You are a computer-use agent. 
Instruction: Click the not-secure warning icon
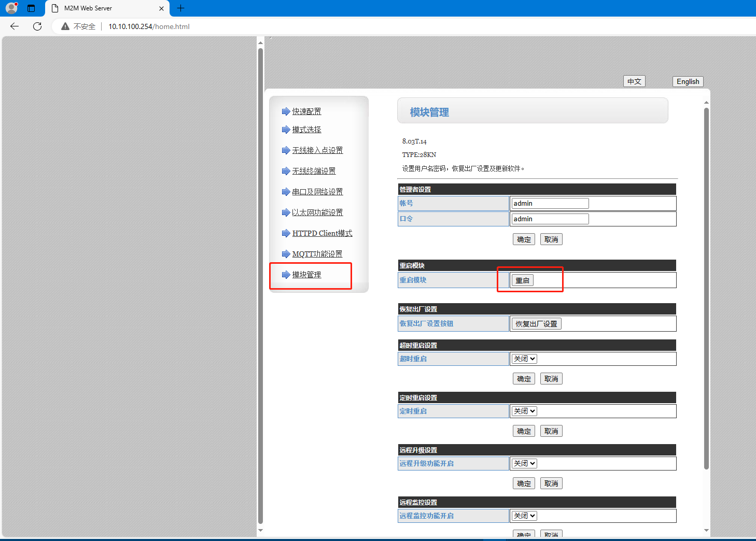pyautogui.click(x=65, y=26)
